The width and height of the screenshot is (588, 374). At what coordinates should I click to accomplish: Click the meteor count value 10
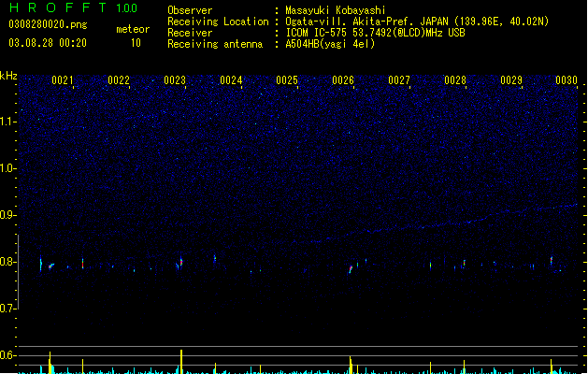point(136,43)
